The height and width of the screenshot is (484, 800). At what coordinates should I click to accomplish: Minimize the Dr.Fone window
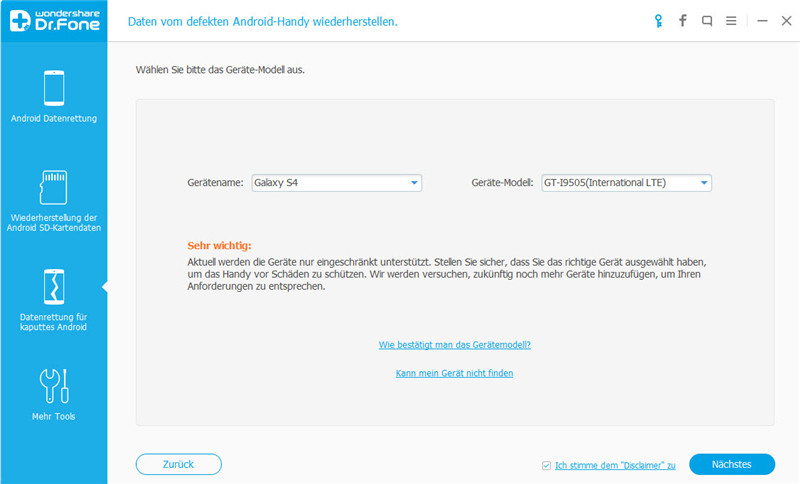tap(762, 21)
